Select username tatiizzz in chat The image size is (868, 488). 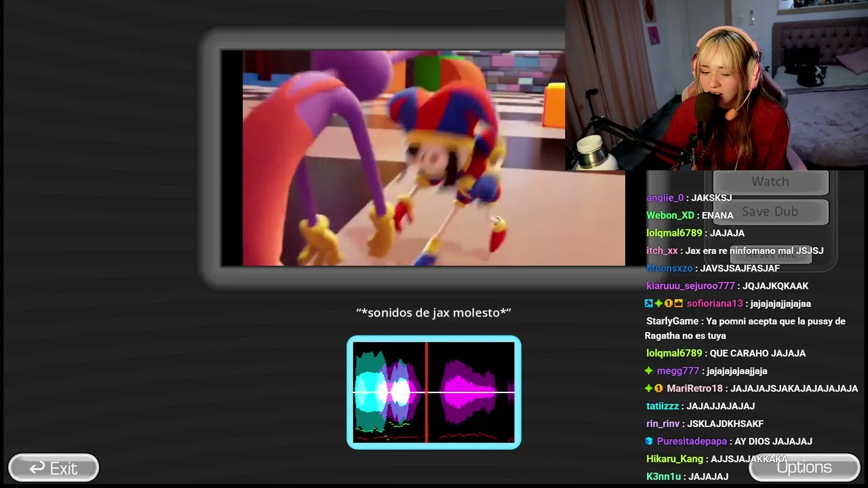pyautogui.click(x=663, y=406)
